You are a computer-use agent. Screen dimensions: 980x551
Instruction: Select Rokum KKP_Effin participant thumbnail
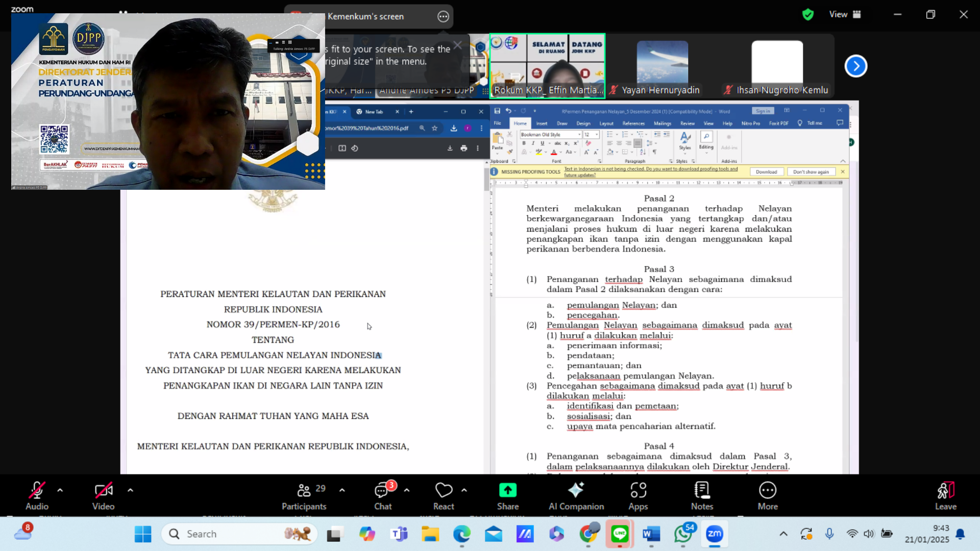pos(548,66)
